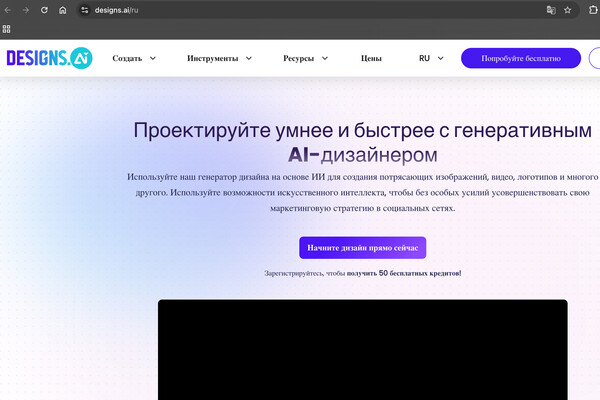Click the Designs.AI logo
The image size is (600, 400).
click(49, 58)
